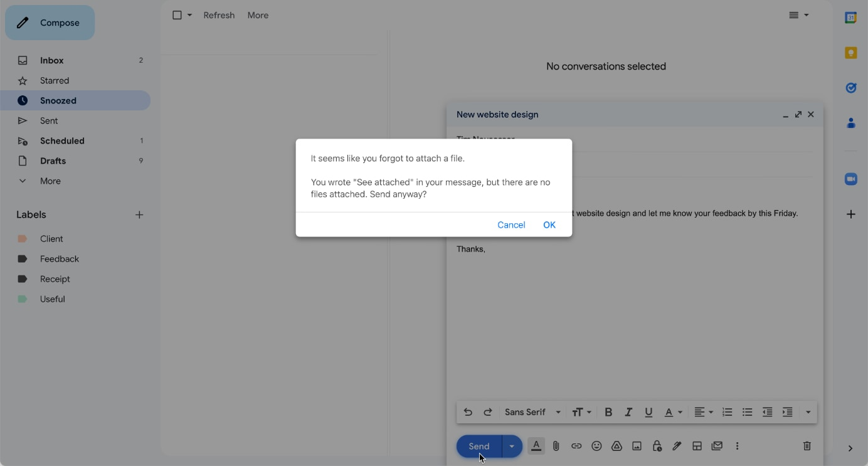868x466 pixels.
Task: Open the text color picker
Action: click(673, 412)
